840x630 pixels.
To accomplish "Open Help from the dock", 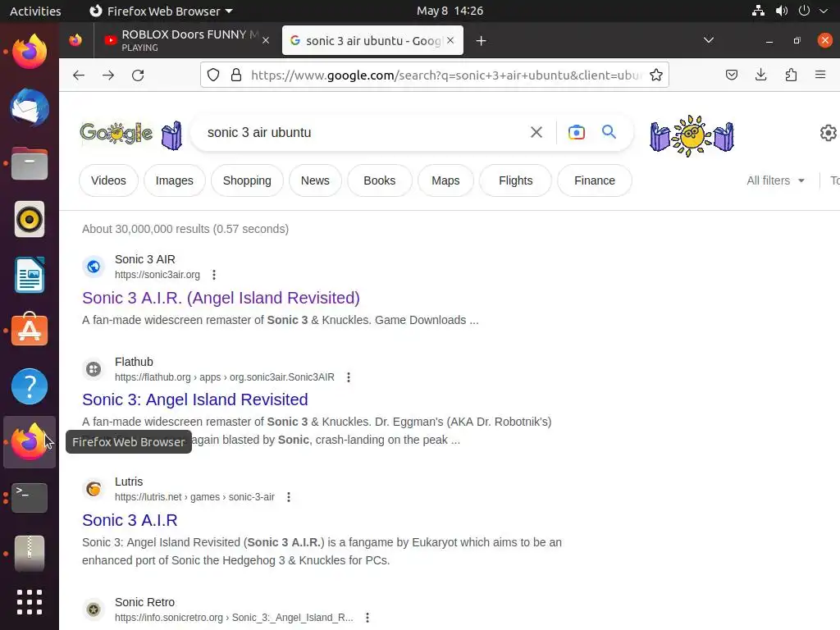I will [30, 386].
